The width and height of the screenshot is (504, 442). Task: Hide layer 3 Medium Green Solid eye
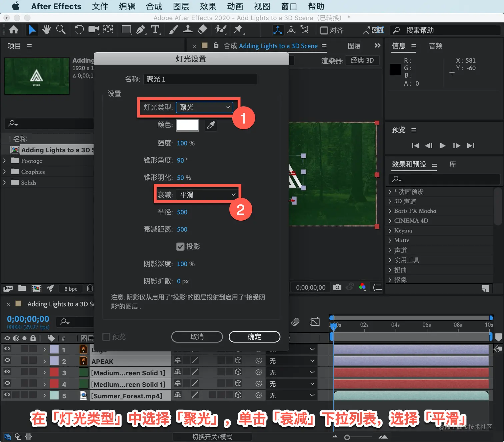[7, 372]
